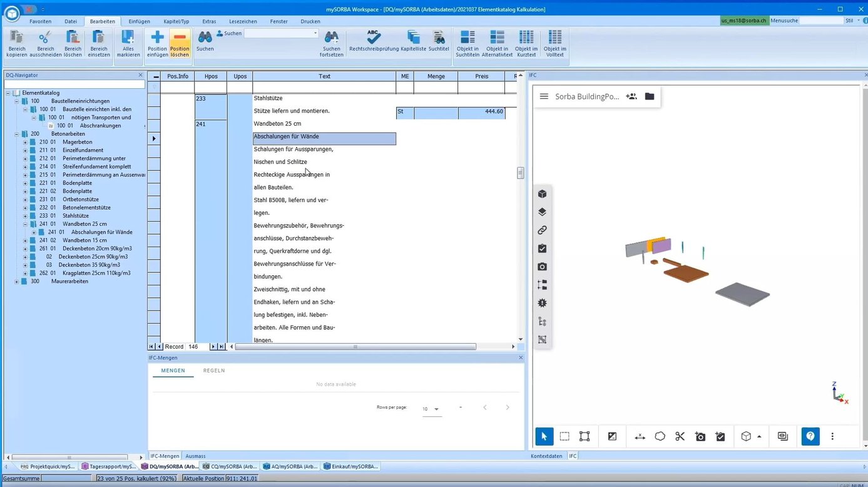Open the three-dot overflow menu in IFC viewer
The height and width of the screenshot is (487, 868).
[832, 436]
